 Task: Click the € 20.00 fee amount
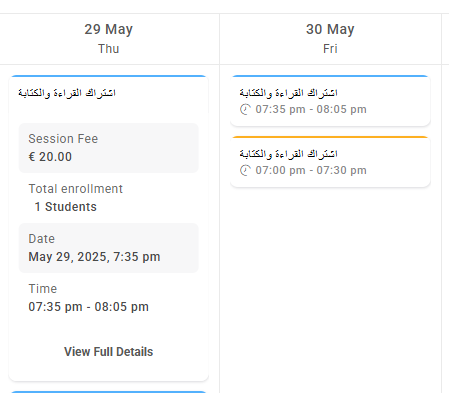point(50,157)
